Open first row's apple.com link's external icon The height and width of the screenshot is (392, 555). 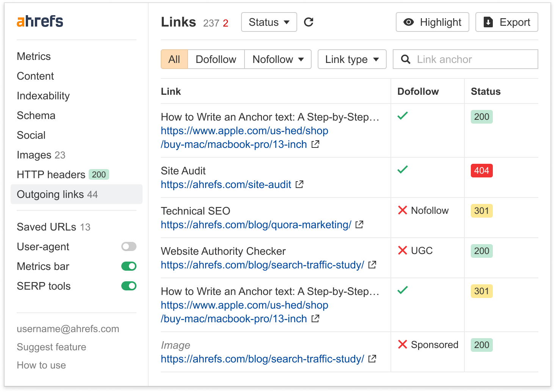(315, 144)
